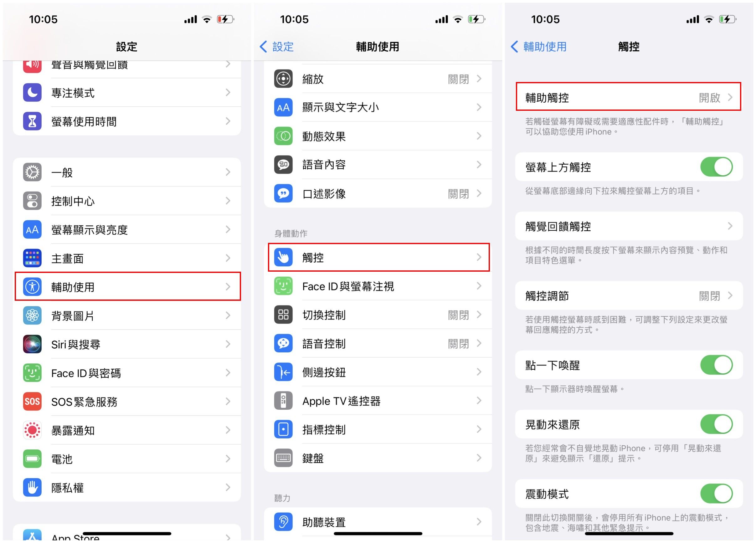Open 聲音與觸覺回饋 settings

tap(127, 64)
